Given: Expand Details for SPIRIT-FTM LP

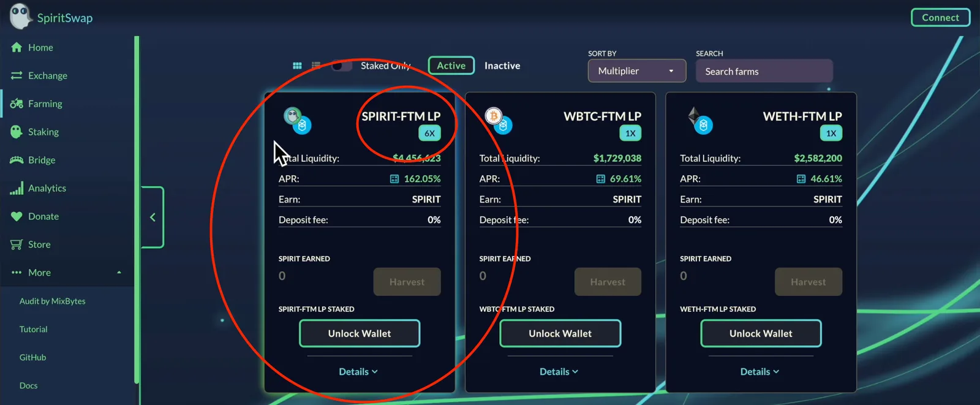Looking at the screenshot, I should coord(358,372).
